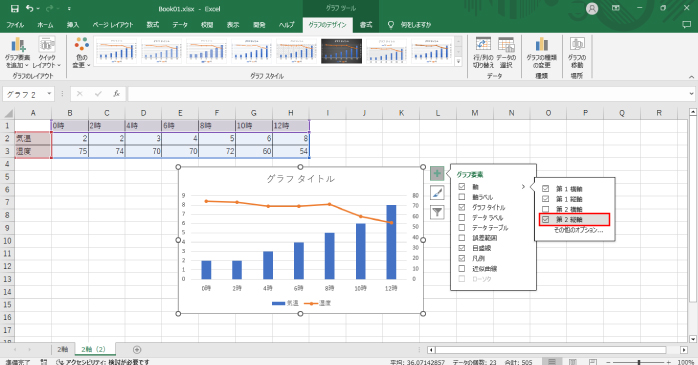Click the Undo arrow icon
This screenshot has width=698, height=365.
[x=29, y=8]
